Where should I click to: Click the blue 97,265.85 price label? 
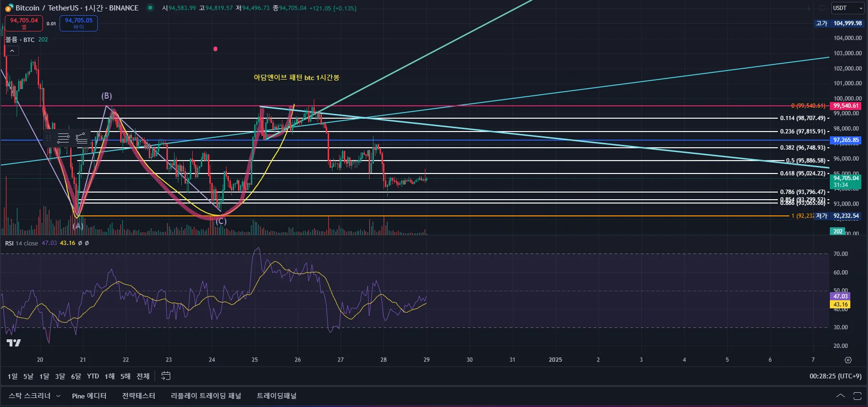(x=846, y=140)
